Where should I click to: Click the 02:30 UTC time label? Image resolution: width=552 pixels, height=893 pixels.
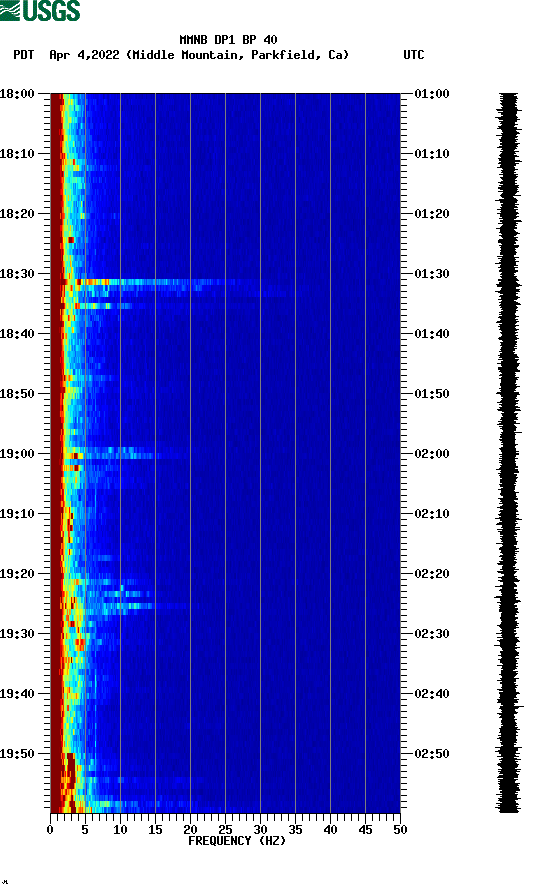pyautogui.click(x=432, y=634)
